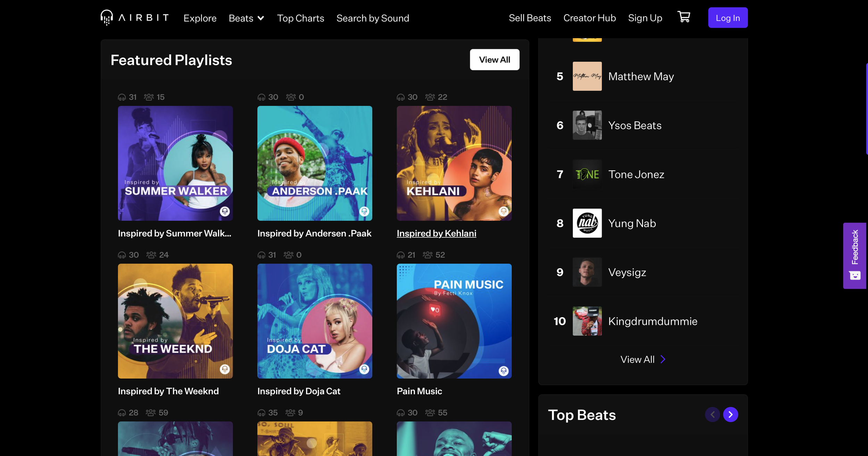Open Creator Hub
The height and width of the screenshot is (456, 868).
590,18
